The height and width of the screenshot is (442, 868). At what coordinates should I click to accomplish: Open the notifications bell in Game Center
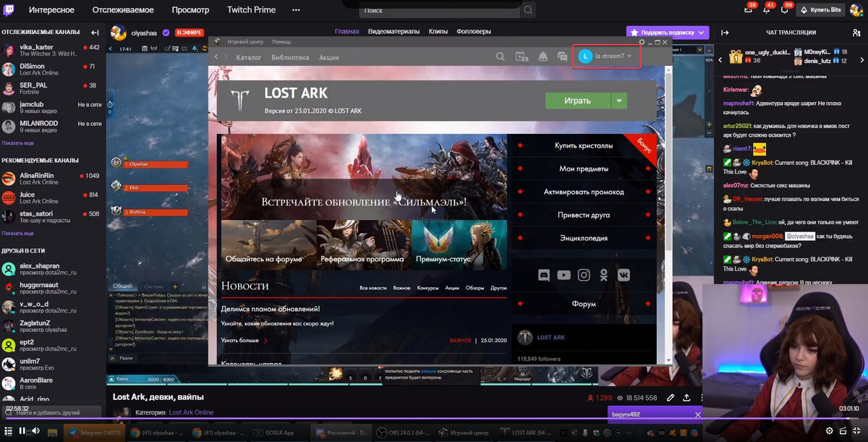coord(542,56)
